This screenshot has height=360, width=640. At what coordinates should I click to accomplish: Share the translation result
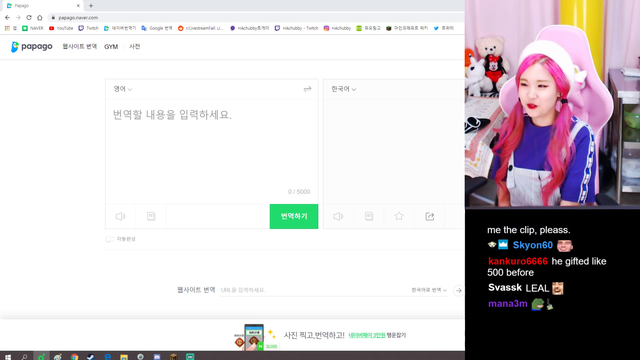point(430,216)
